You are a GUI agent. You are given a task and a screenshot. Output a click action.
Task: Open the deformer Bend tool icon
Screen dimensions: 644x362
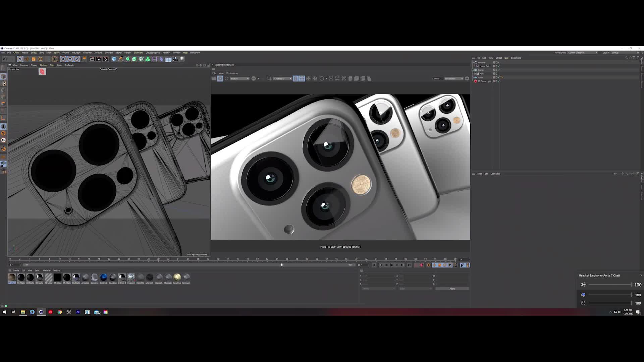(x=161, y=59)
